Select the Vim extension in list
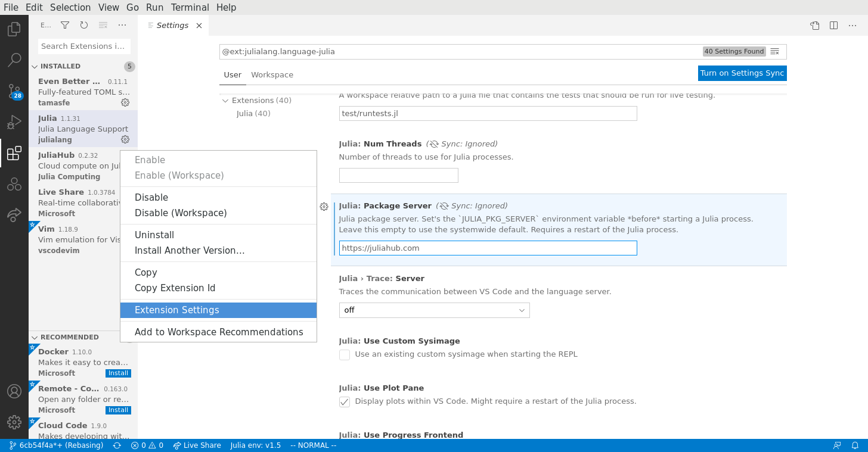The width and height of the screenshot is (868, 452). click(x=75, y=239)
